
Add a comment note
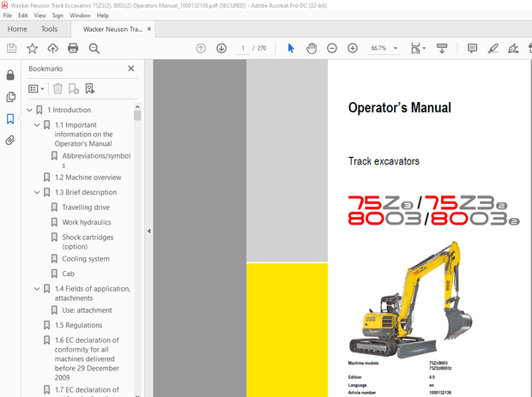(x=472, y=49)
